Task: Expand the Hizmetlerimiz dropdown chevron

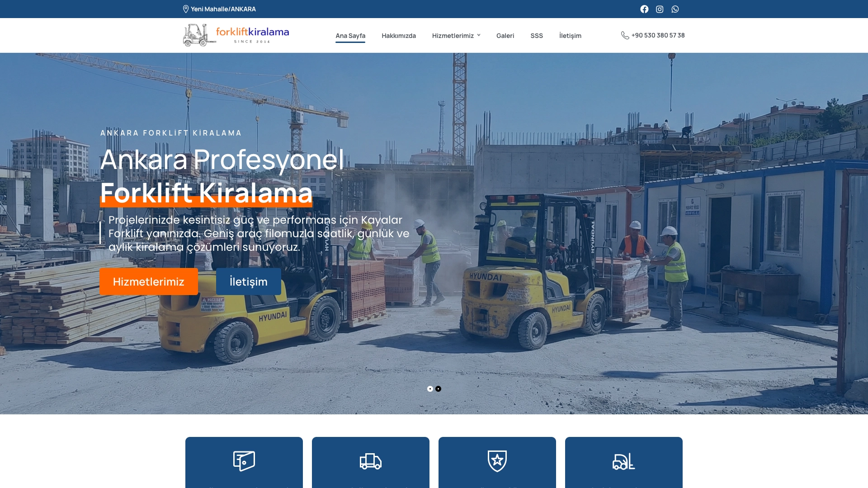Action: [x=479, y=35]
